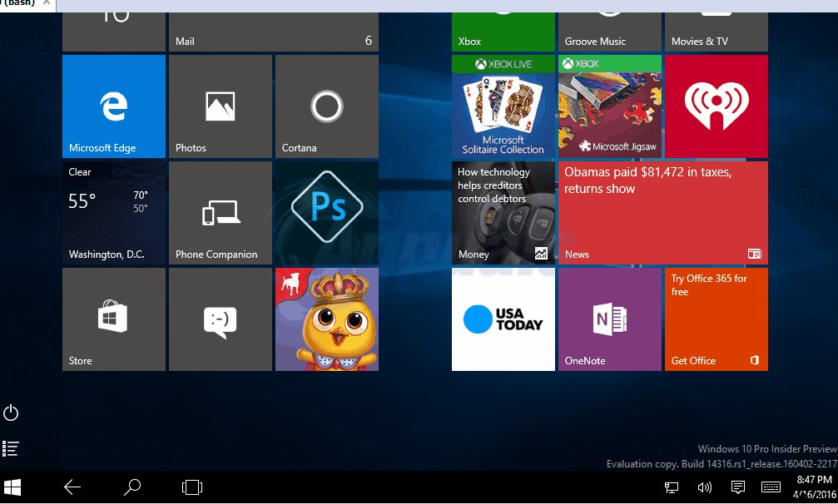838x504 pixels.
Task: Launch Photoshop Express
Action: 326,212
